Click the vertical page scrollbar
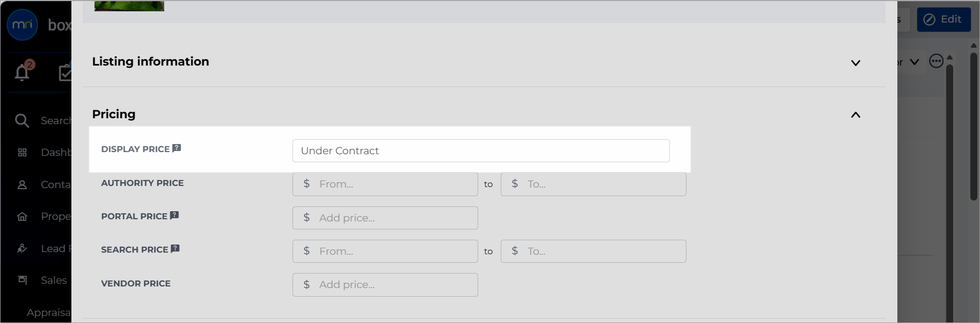This screenshot has height=323, width=980. [x=974, y=126]
